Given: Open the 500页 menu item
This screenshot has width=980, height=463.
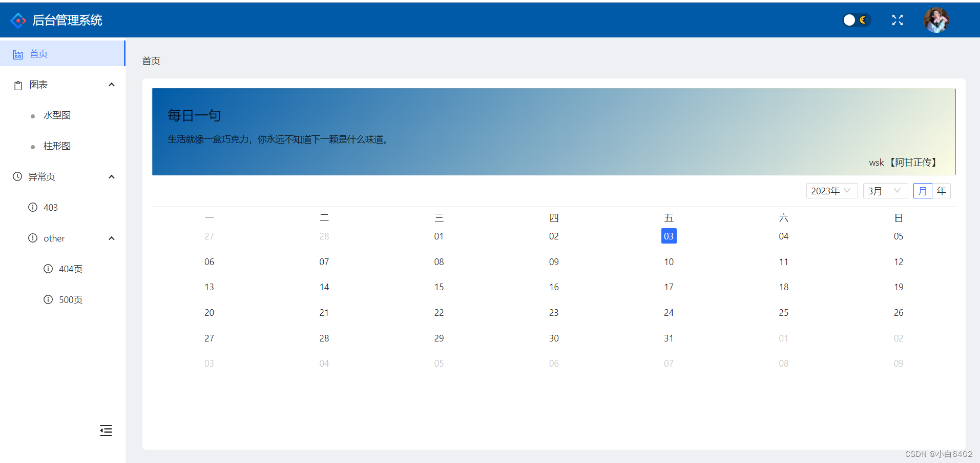Looking at the screenshot, I should click(x=71, y=300).
